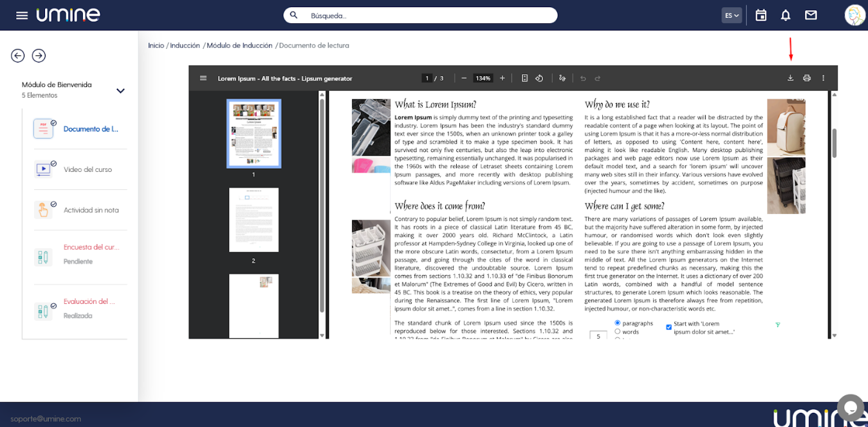
Task: Select the PDF draw annotation tool
Action: pos(562,78)
